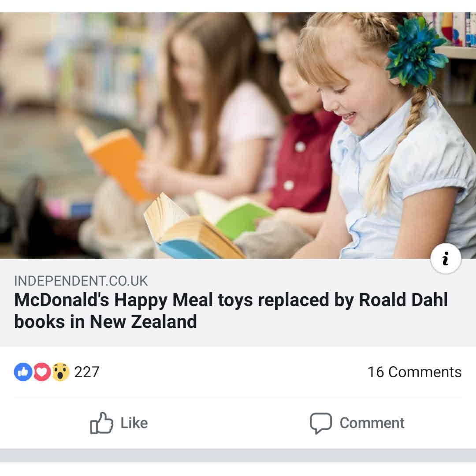Click the INDEPENDENT.CO.UK source domain

[81, 281]
